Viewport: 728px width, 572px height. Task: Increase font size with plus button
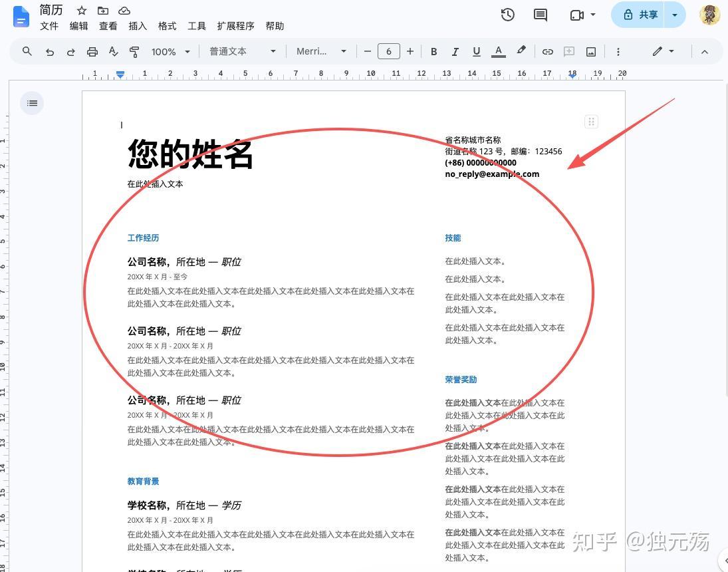410,52
